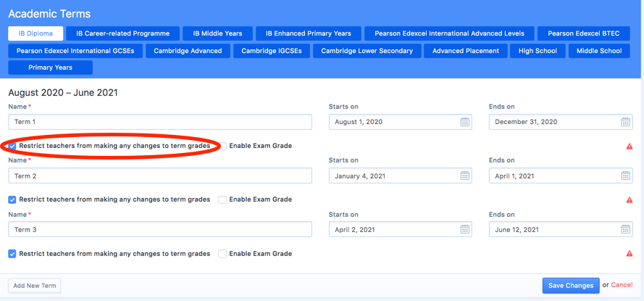The width and height of the screenshot is (644, 301).
Task: Open calendar picker for Term 2 end date
Action: (x=626, y=176)
